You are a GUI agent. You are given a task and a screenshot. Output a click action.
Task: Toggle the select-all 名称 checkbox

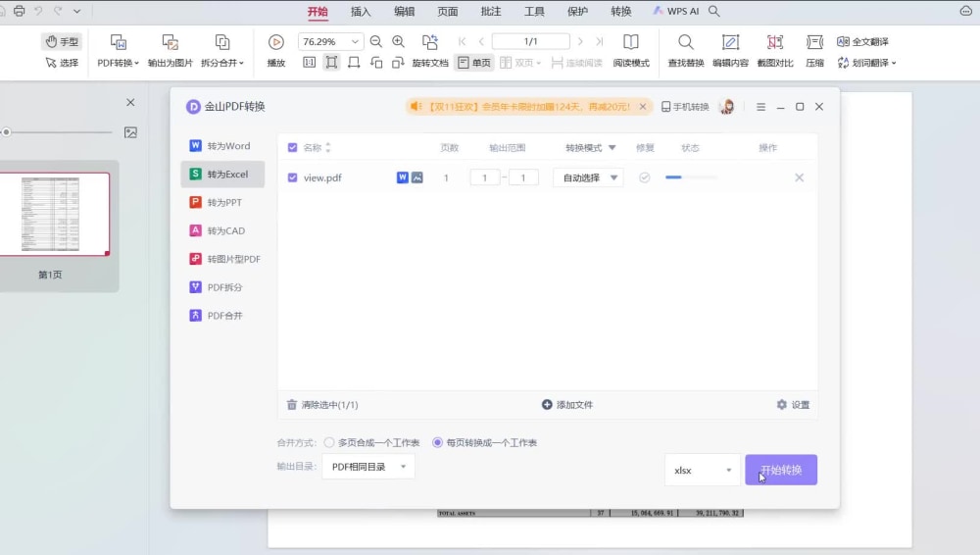click(292, 148)
